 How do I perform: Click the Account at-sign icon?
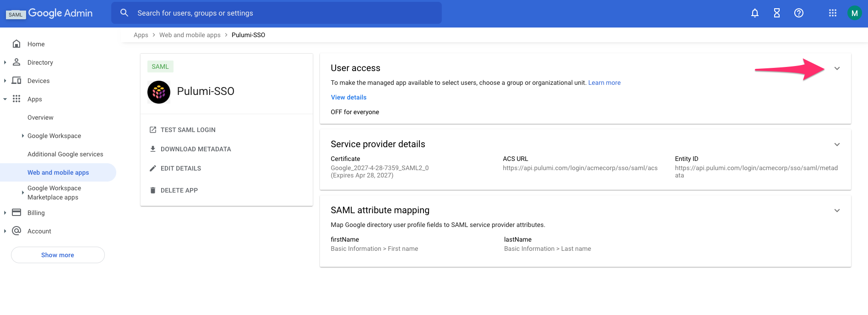pyautogui.click(x=16, y=231)
